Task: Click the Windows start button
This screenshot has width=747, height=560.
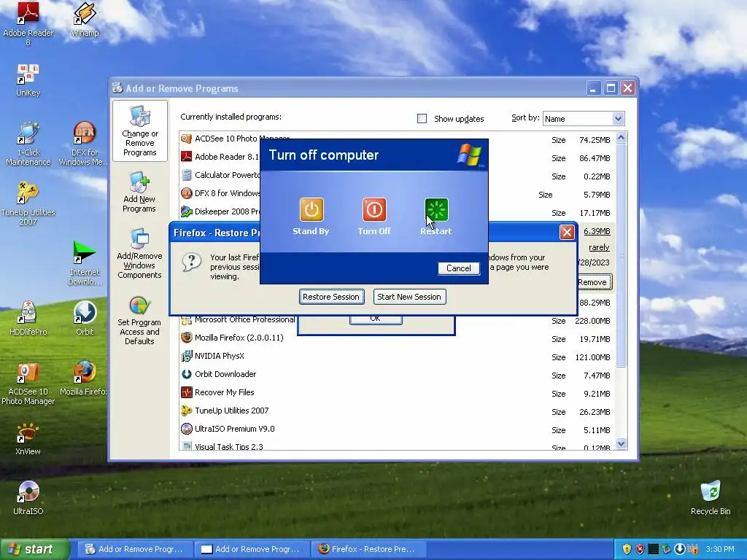Action: tap(34, 549)
